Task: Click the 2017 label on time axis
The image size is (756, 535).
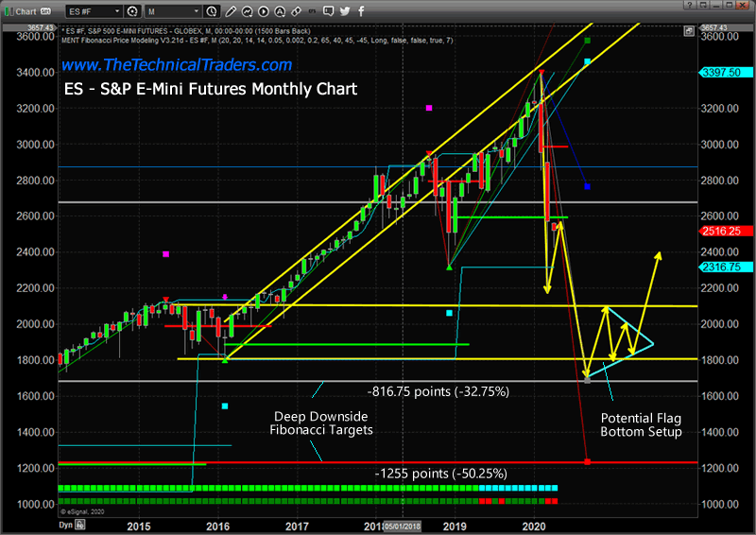Action: [297, 526]
